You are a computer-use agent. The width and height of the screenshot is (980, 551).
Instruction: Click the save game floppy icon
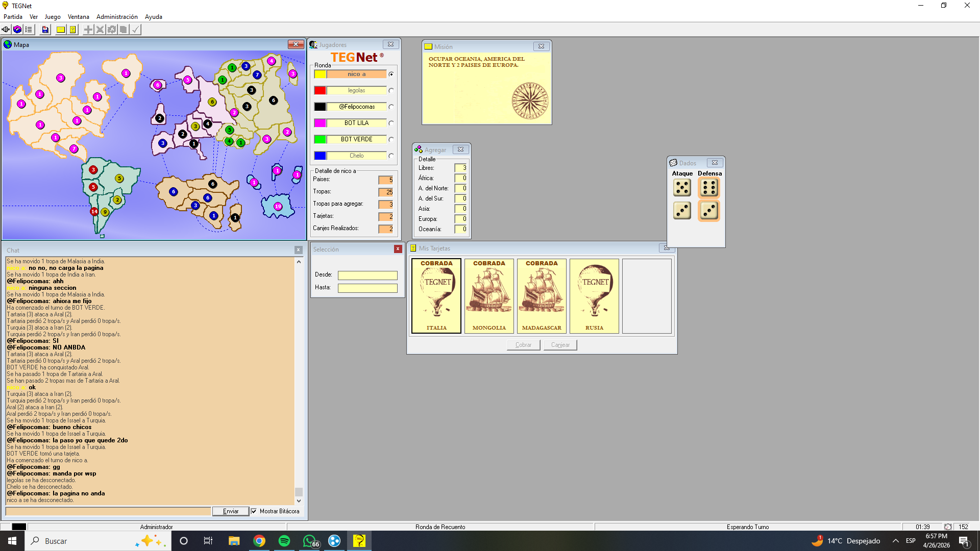tap(45, 30)
